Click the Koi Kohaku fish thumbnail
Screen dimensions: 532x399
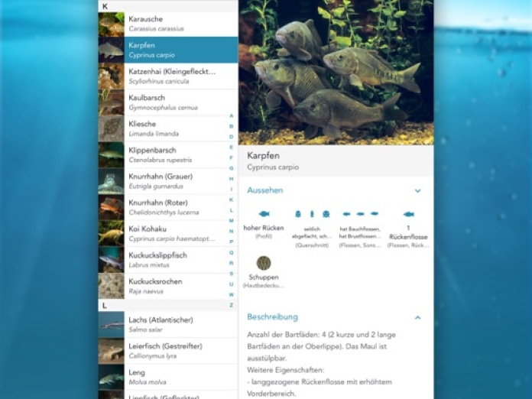coord(112,233)
